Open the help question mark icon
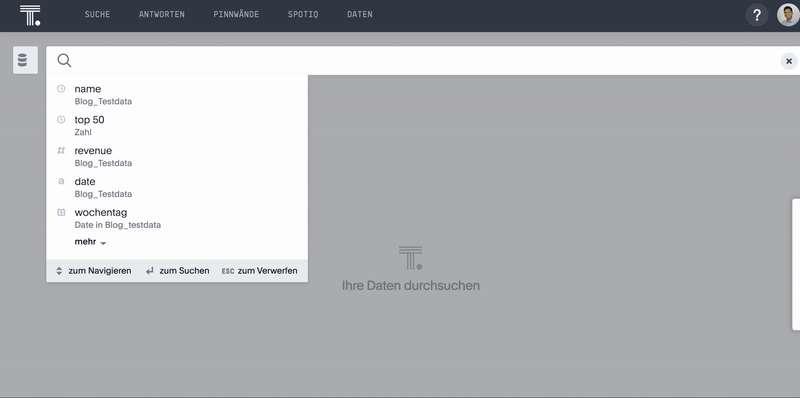 [x=757, y=15]
